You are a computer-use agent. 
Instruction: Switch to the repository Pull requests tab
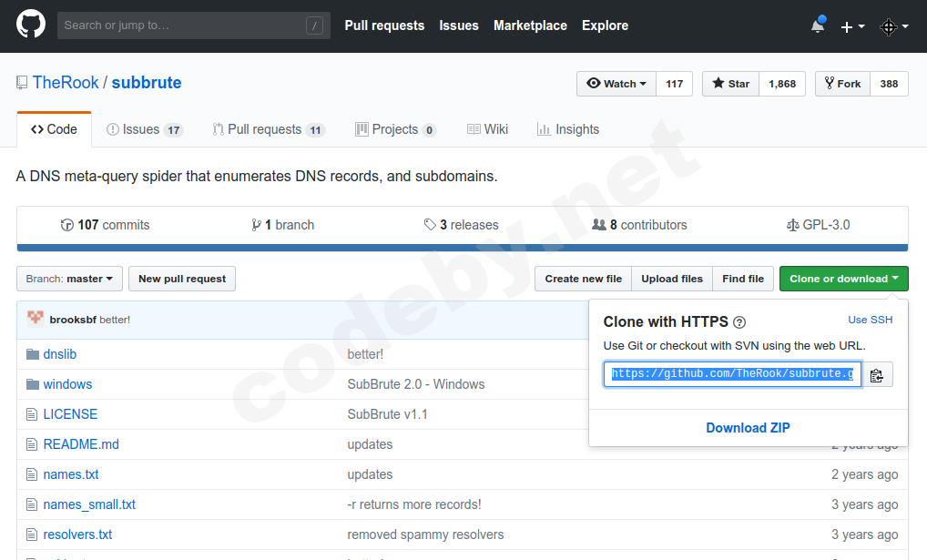[269, 129]
